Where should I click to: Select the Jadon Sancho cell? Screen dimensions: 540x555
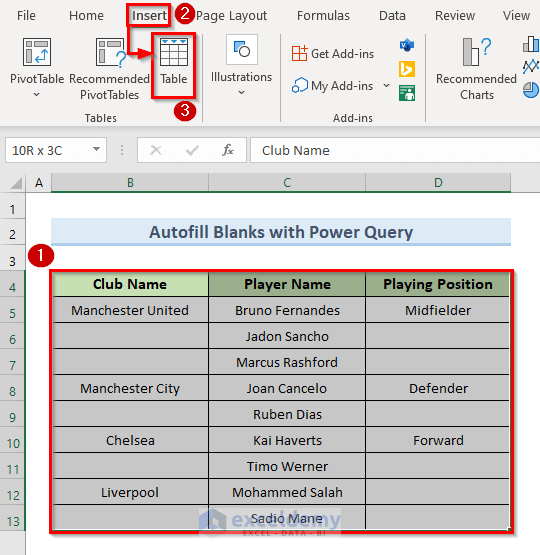(287, 336)
